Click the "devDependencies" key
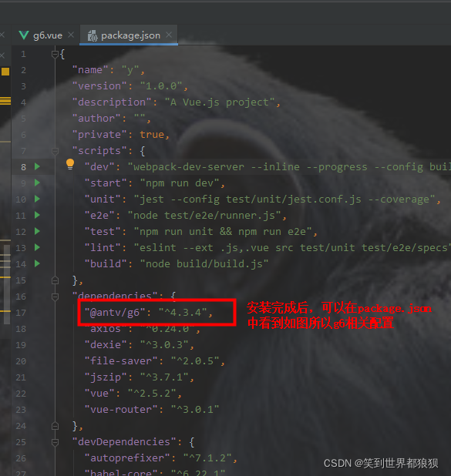This screenshot has width=451, height=476. (124, 442)
